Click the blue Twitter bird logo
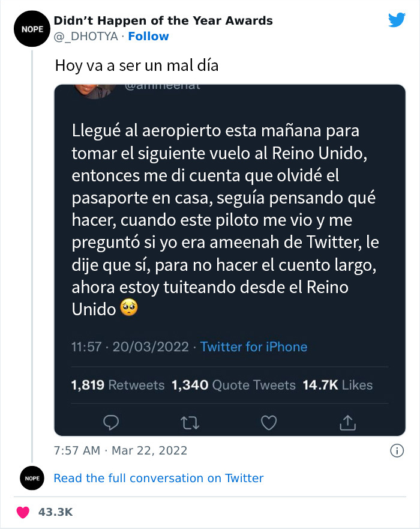This screenshot has width=420, height=529. click(x=397, y=20)
